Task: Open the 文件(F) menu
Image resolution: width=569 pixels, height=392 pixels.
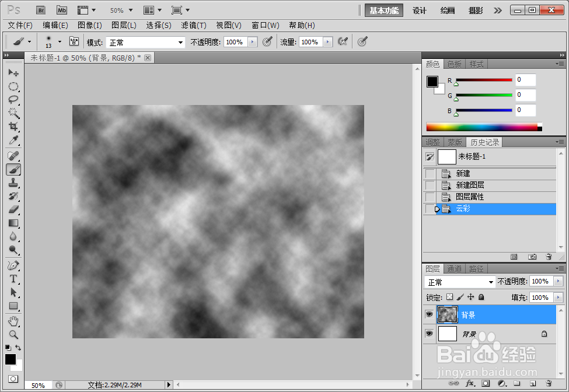Action: (20, 25)
